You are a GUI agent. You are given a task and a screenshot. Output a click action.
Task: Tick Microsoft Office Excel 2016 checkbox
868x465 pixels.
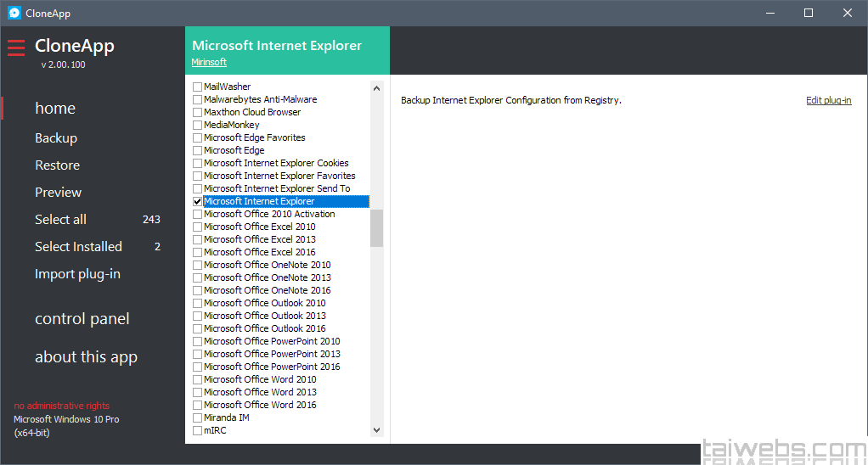[x=198, y=253]
